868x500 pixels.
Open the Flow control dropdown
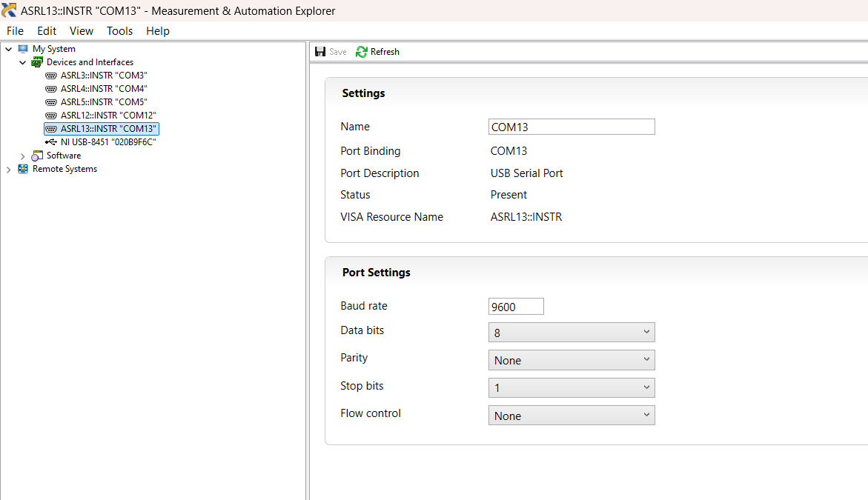click(x=572, y=416)
